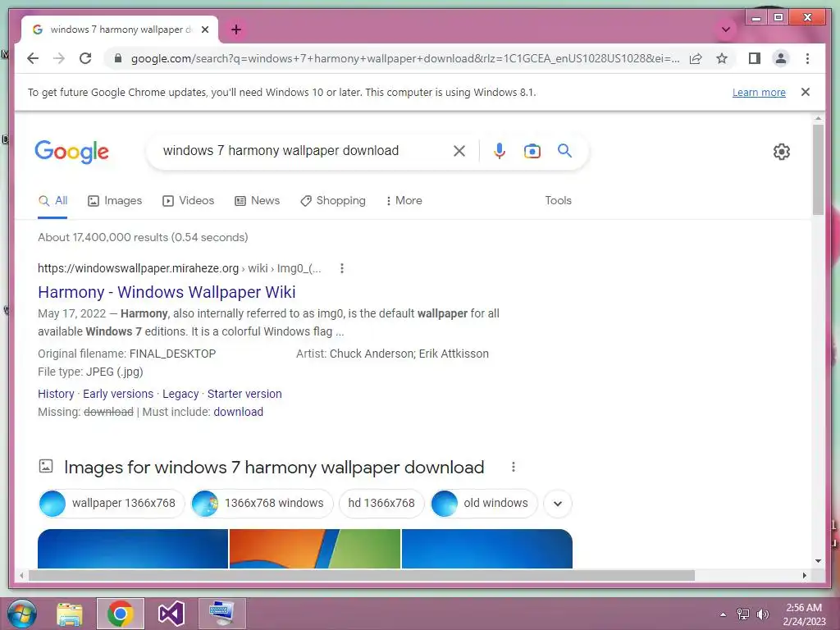840x630 pixels.
Task: Submit search with magnifying glass icon
Action: [564, 151]
